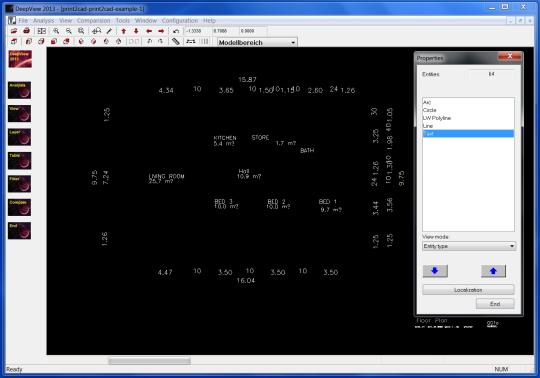Screen dimensions: 540x378
Task: Open the View mode Entity type dropdown
Action: coord(469,246)
